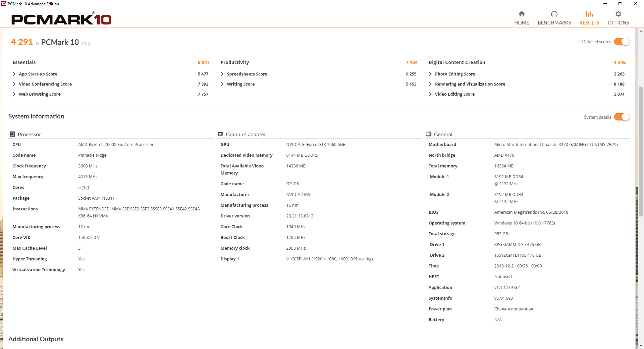The height and width of the screenshot is (349, 644).
Task: Click the Core VID value 1.368750 V
Action: click(89, 238)
